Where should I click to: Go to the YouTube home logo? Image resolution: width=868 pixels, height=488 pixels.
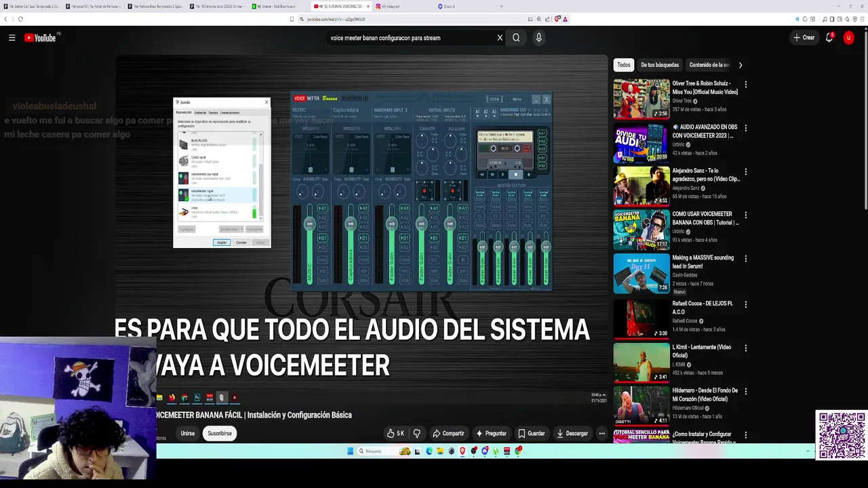point(40,38)
